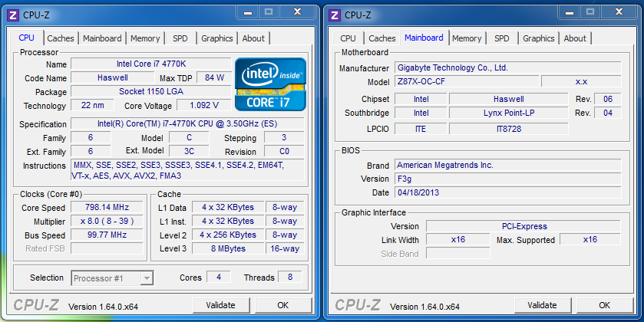Click the CPU-Z icon in left window title bar
The width and height of the screenshot is (644, 322).
[13, 15]
